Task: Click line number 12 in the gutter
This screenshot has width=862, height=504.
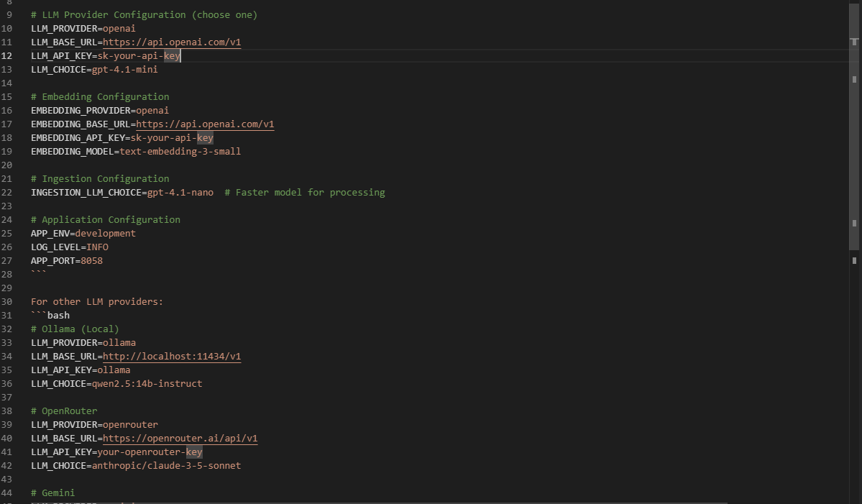Action: [6, 56]
